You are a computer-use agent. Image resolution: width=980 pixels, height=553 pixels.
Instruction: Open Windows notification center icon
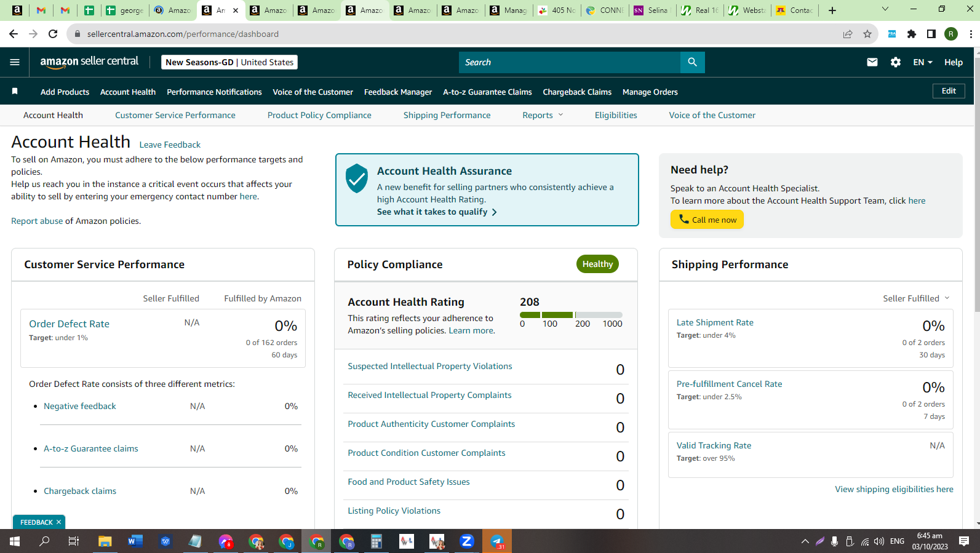964,541
